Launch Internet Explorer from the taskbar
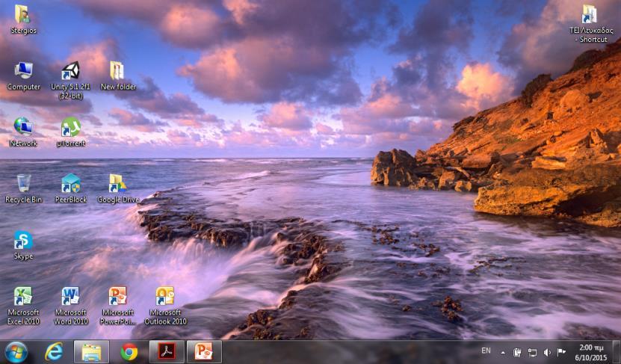The image size is (621, 364). tap(54, 352)
